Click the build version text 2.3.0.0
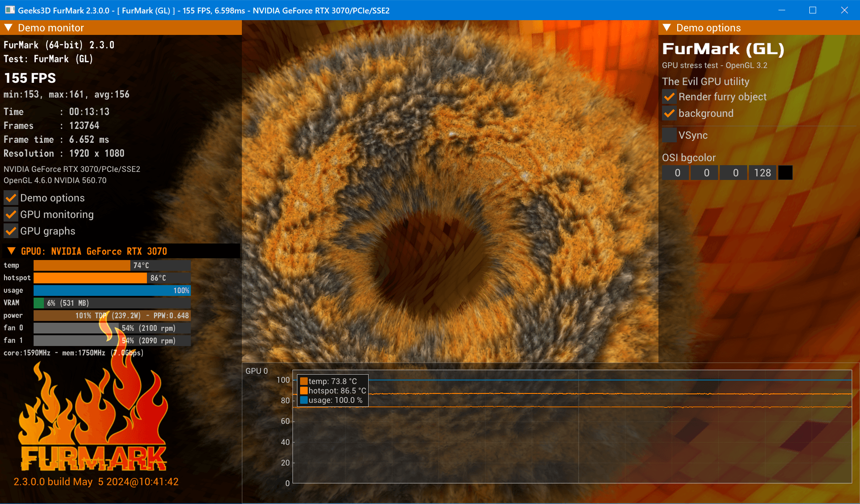Screen dimensions: 860x504 click(x=96, y=482)
